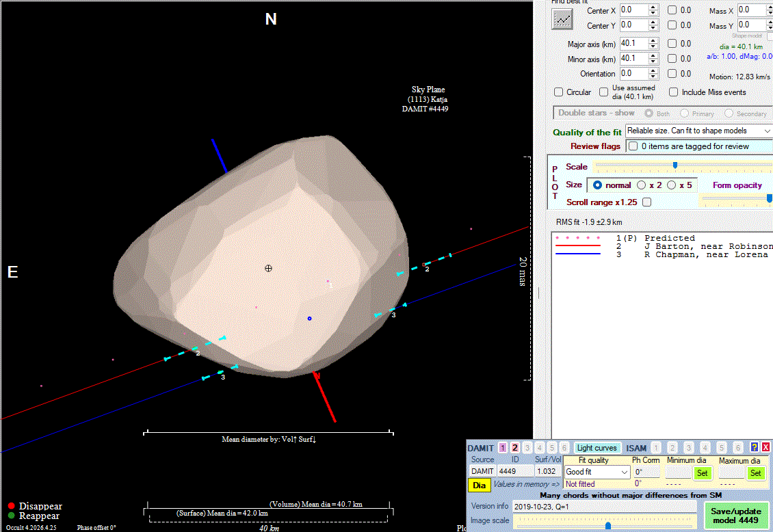Enable Include Miss events checkbox
The width and height of the screenshot is (773, 532).
(x=673, y=92)
